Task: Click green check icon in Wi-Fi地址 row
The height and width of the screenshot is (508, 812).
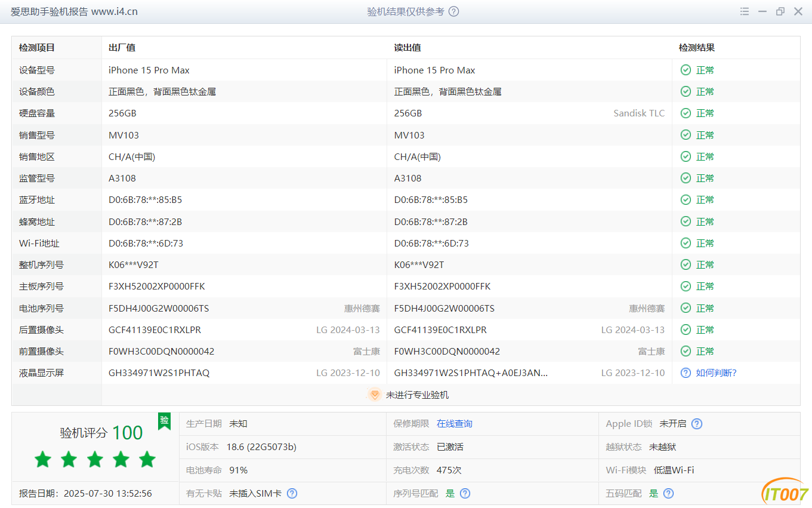Action: point(686,244)
